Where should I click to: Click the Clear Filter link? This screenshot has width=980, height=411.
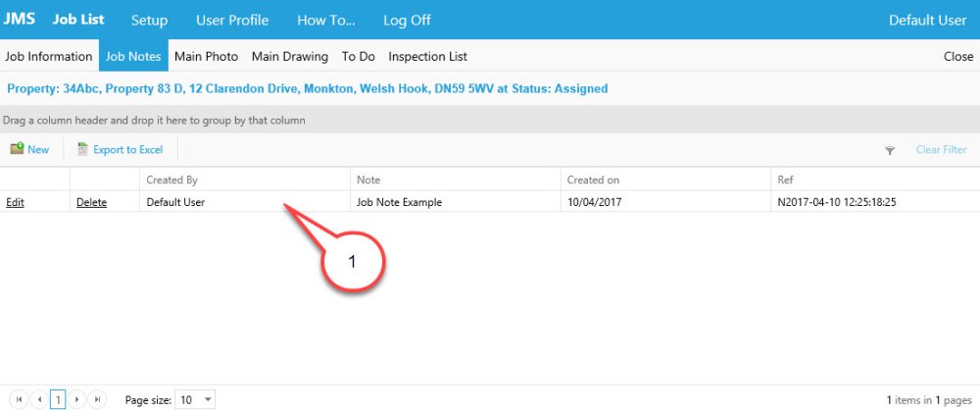click(x=941, y=149)
